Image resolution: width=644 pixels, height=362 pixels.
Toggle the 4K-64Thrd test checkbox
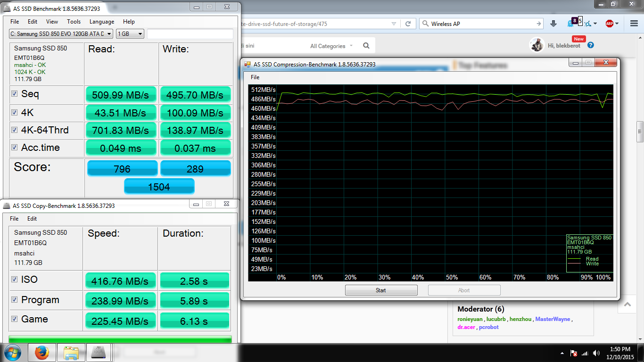coord(15,130)
